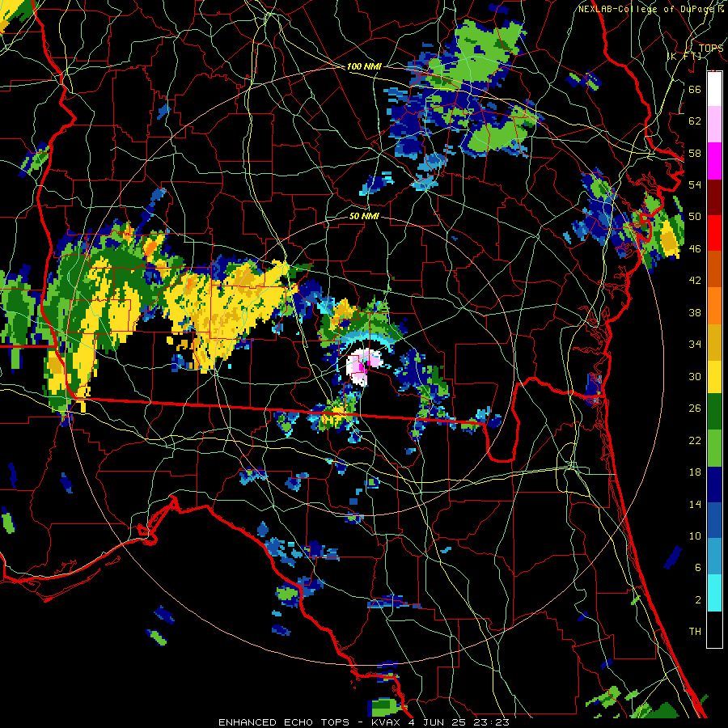728x728 pixels.
Task: Pick the yellow legend swatch
Action: 714,376
